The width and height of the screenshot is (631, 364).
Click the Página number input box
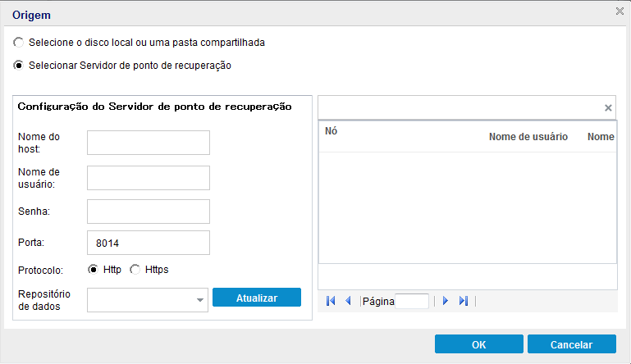pos(412,301)
